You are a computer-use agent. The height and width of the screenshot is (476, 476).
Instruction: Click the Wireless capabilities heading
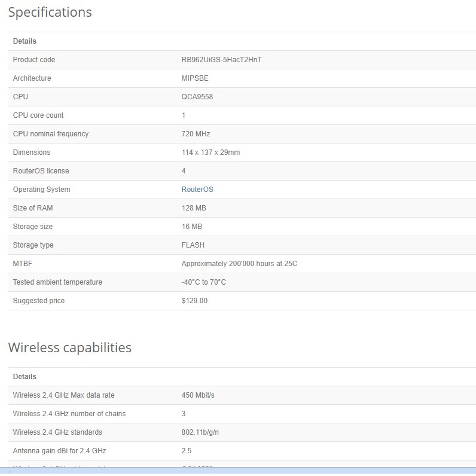click(70, 347)
